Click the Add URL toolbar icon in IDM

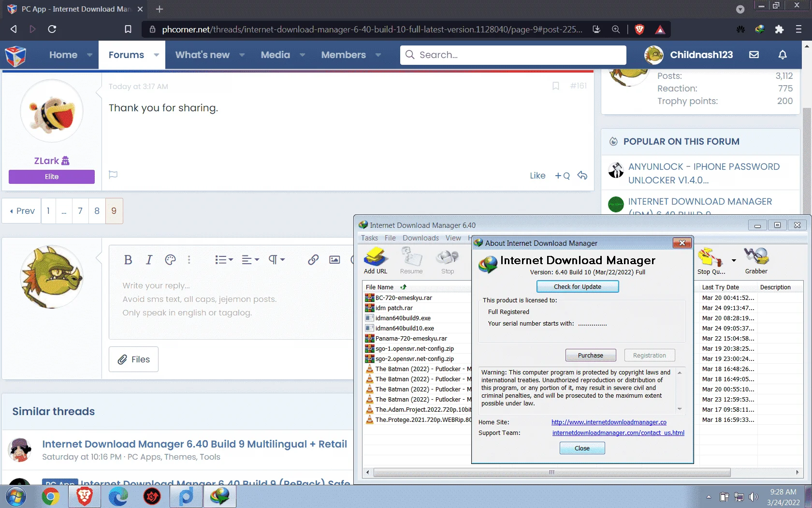click(x=376, y=261)
